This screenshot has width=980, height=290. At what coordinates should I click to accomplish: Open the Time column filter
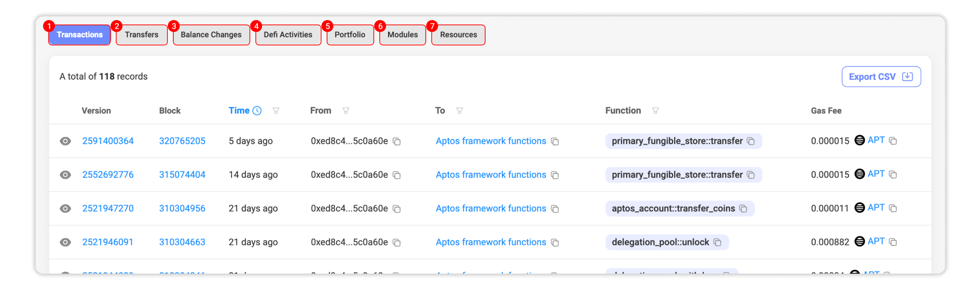point(276,111)
